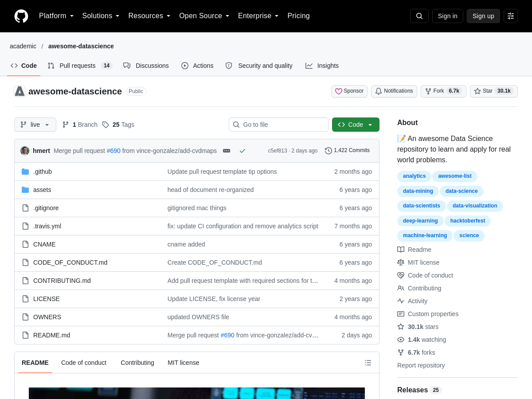Expand commit message ellipsis button
This screenshot has height=399, width=532.
tap(227, 151)
